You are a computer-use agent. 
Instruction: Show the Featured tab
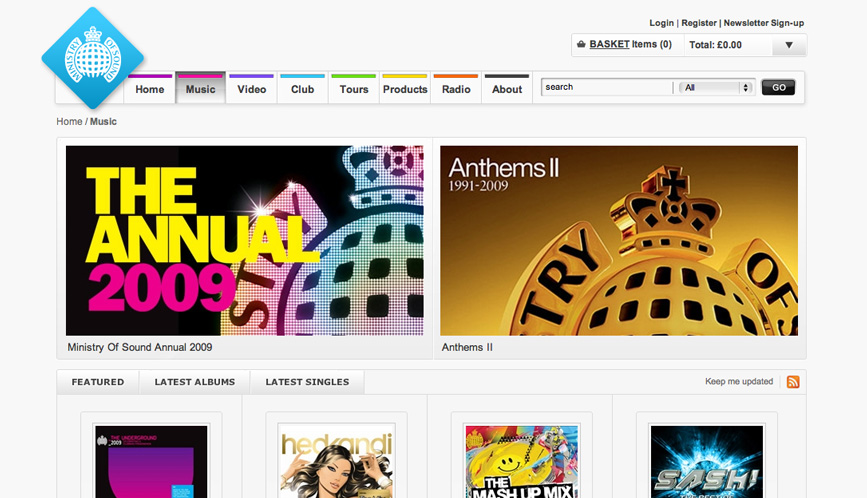98,382
